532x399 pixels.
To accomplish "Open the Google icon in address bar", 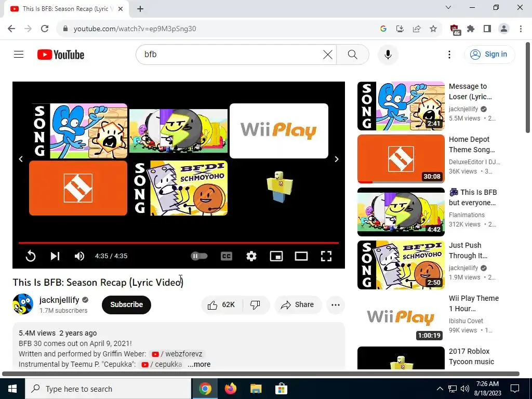I will tap(383, 29).
